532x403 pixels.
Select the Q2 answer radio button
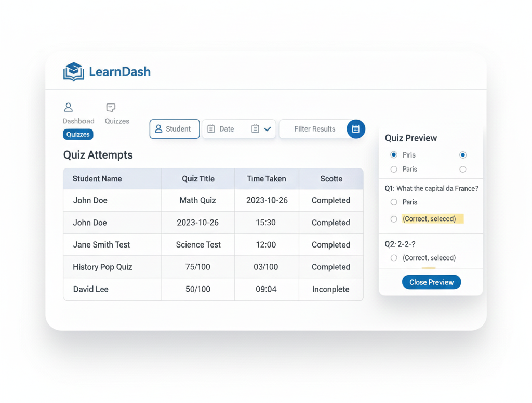pyautogui.click(x=394, y=258)
